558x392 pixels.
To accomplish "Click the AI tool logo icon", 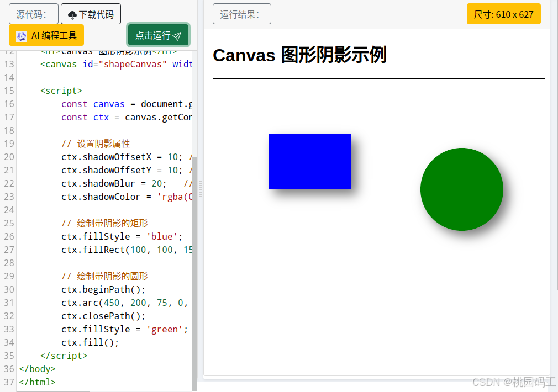I will 22,36.
